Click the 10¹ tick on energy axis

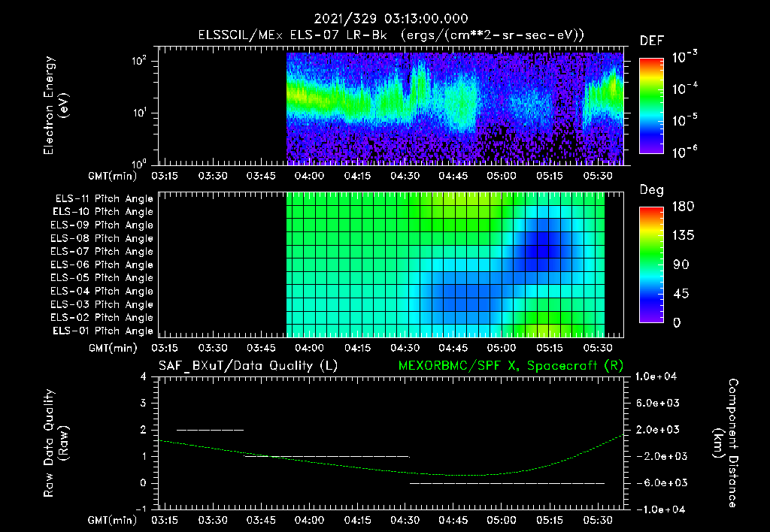[x=139, y=113]
